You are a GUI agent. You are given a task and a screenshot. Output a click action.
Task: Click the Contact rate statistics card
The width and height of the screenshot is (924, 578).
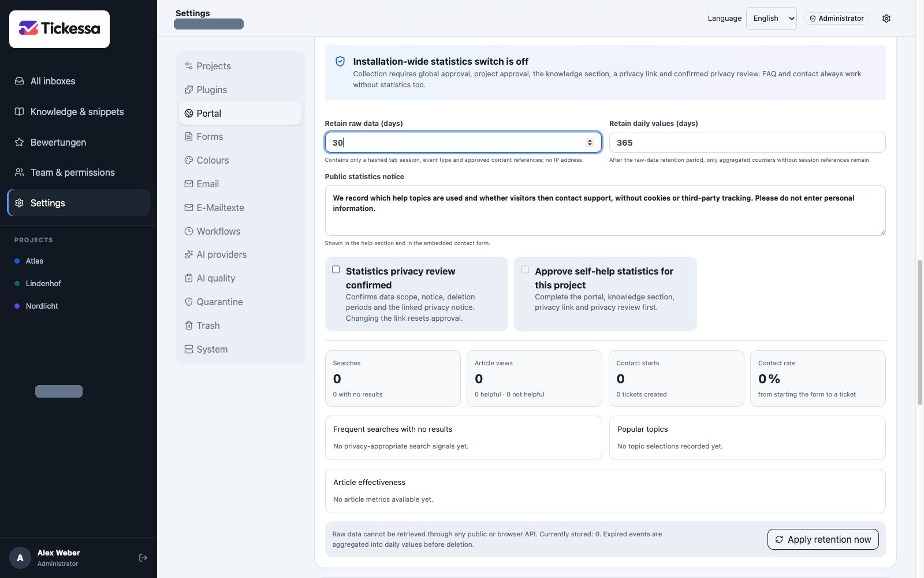point(818,379)
